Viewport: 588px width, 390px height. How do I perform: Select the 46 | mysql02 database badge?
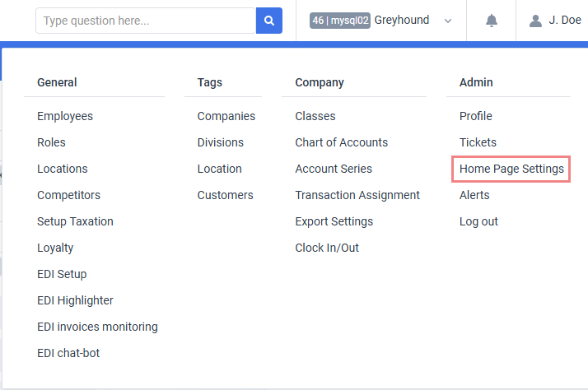coord(340,21)
